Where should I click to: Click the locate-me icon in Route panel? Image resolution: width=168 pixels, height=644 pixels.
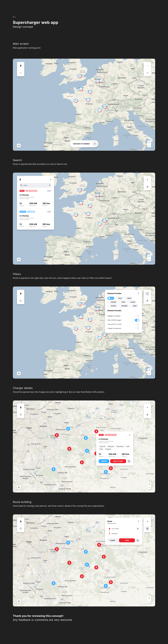pyautogui.click(x=138, y=529)
